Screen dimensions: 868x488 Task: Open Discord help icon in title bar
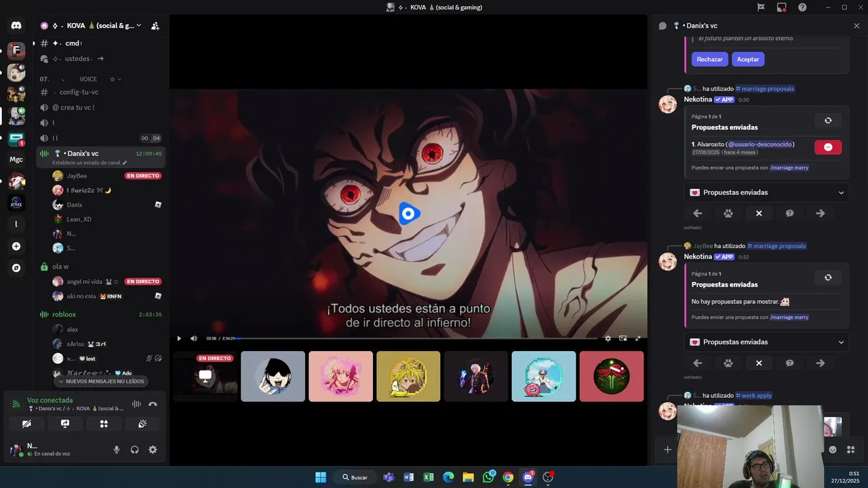(x=802, y=7)
